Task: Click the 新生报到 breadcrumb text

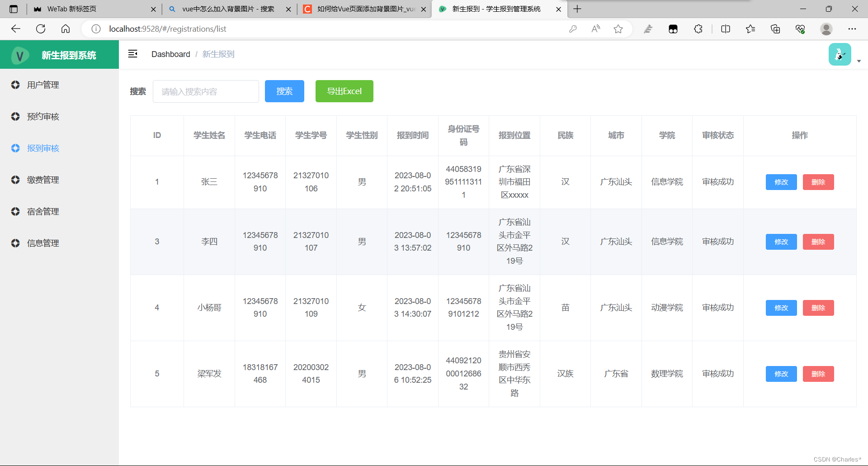Action: point(218,54)
